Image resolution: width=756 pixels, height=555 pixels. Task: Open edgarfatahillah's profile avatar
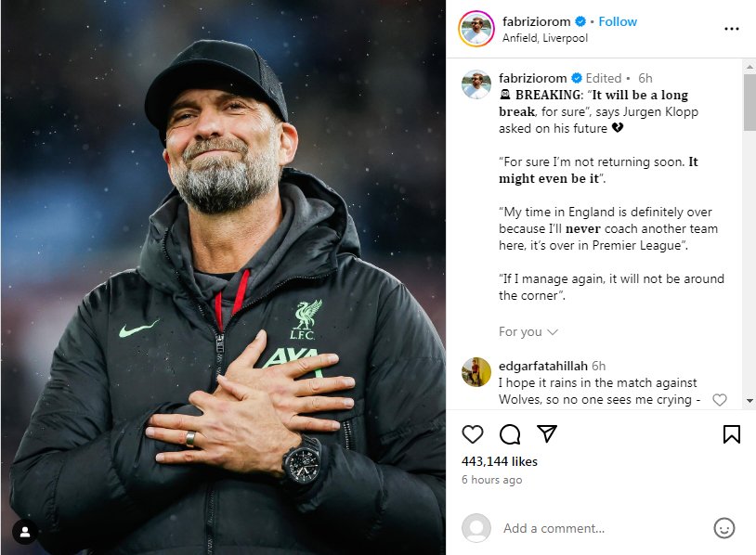click(x=476, y=372)
